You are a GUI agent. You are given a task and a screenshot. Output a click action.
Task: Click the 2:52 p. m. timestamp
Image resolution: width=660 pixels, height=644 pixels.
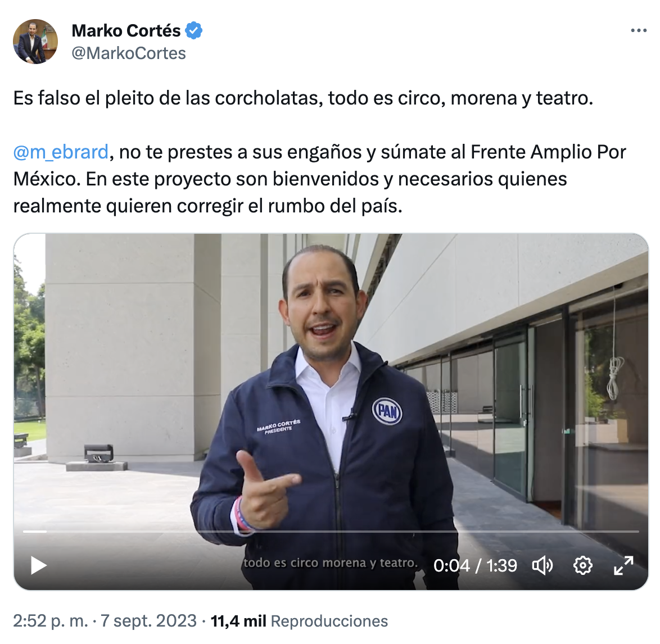tap(51, 621)
